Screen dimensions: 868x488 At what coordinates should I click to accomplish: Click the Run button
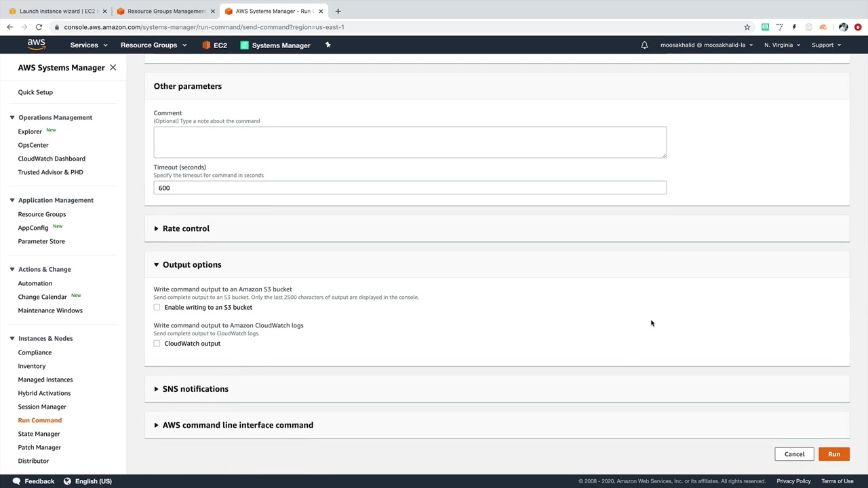[834, 454]
